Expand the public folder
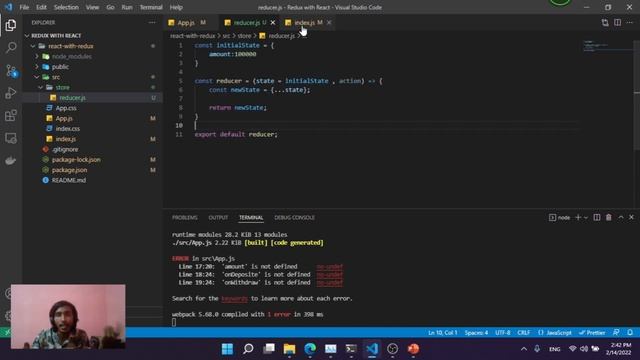The height and width of the screenshot is (360, 640). click(x=93, y=67)
